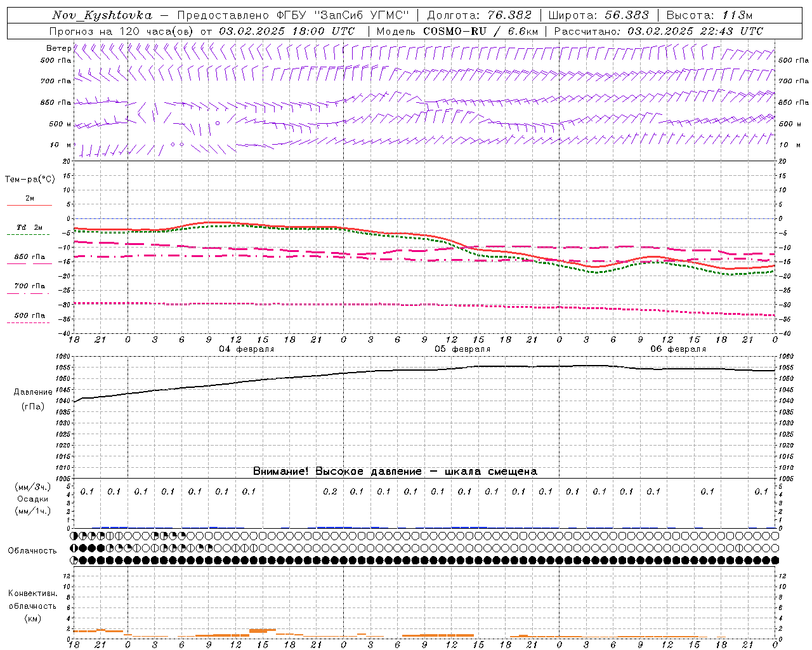The height and width of the screenshot is (650, 812).
Task: Click the '04 февраля' date label
Action: click(247, 349)
